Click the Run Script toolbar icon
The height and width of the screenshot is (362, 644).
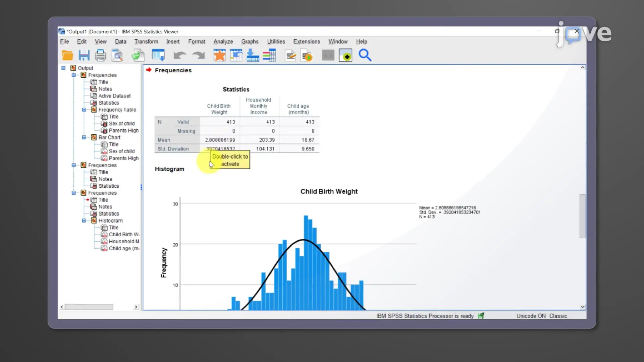[x=307, y=55]
